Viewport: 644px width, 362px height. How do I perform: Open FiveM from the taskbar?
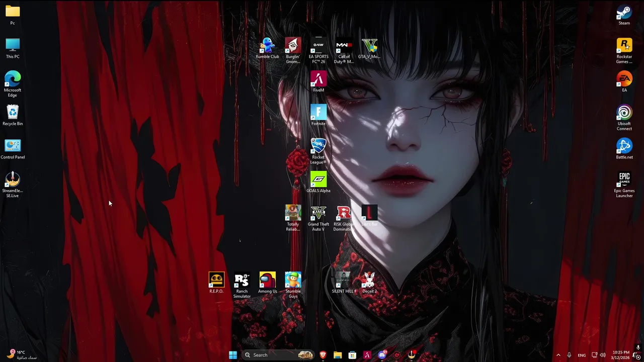(367, 355)
